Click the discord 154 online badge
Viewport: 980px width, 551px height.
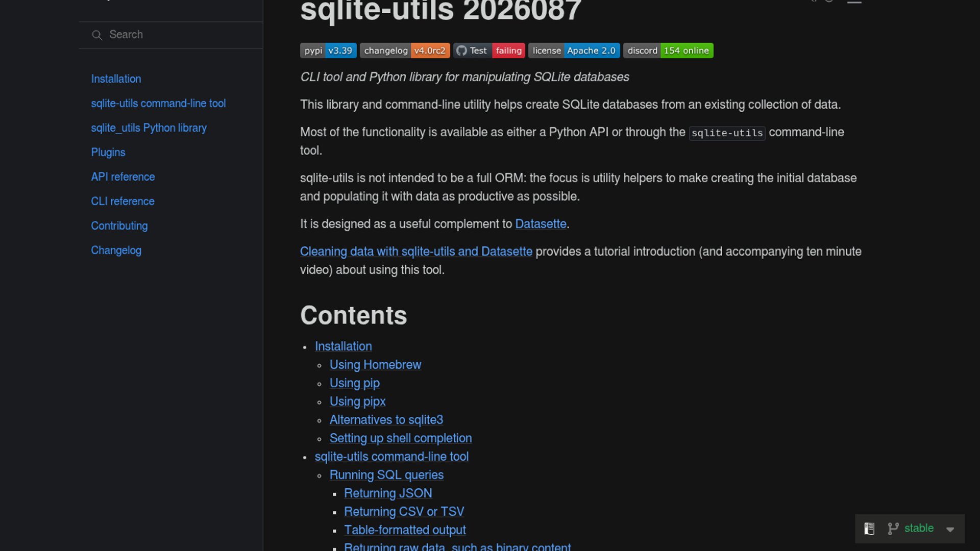(x=668, y=51)
